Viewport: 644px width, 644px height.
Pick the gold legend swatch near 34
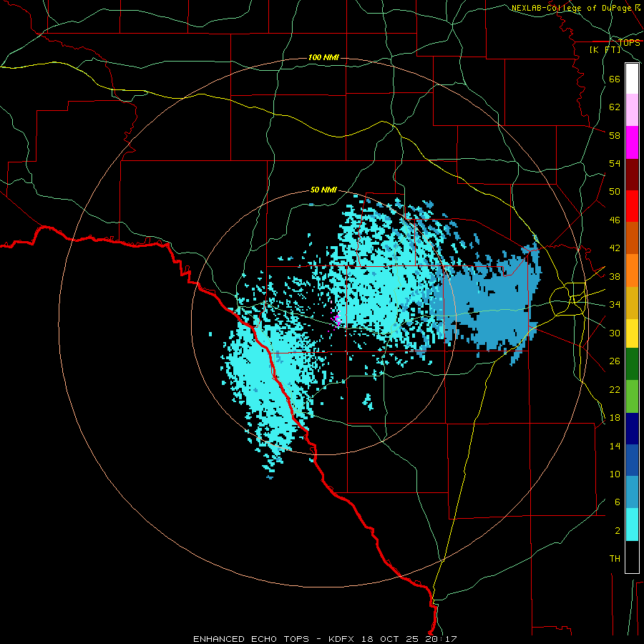point(632,303)
